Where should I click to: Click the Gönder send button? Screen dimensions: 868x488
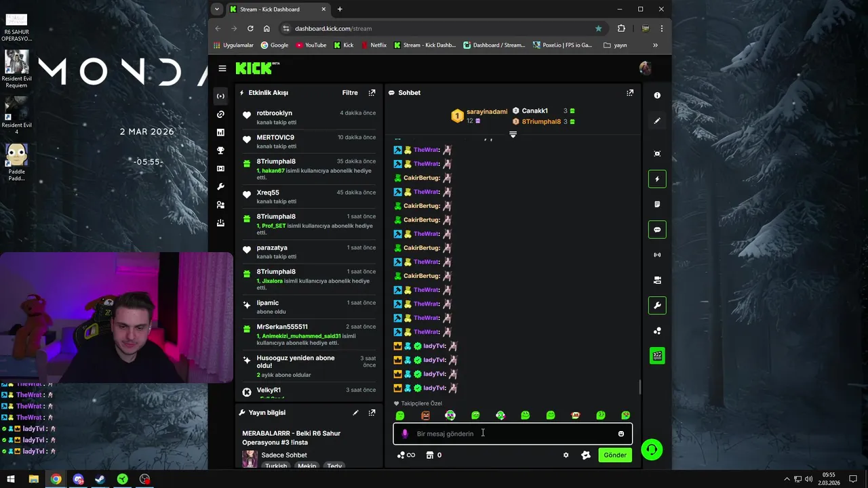click(x=615, y=455)
